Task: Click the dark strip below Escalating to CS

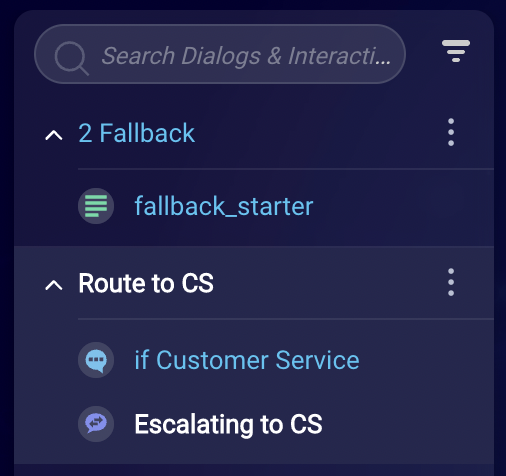Action: (254, 470)
